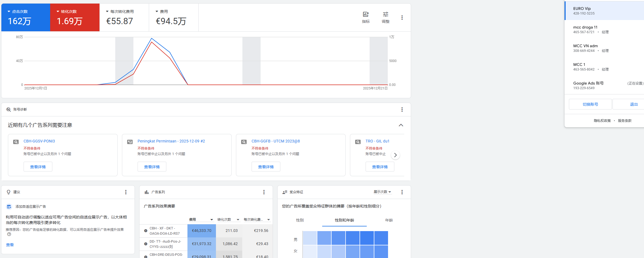Click the 查看 link under the recommendation

10,245
